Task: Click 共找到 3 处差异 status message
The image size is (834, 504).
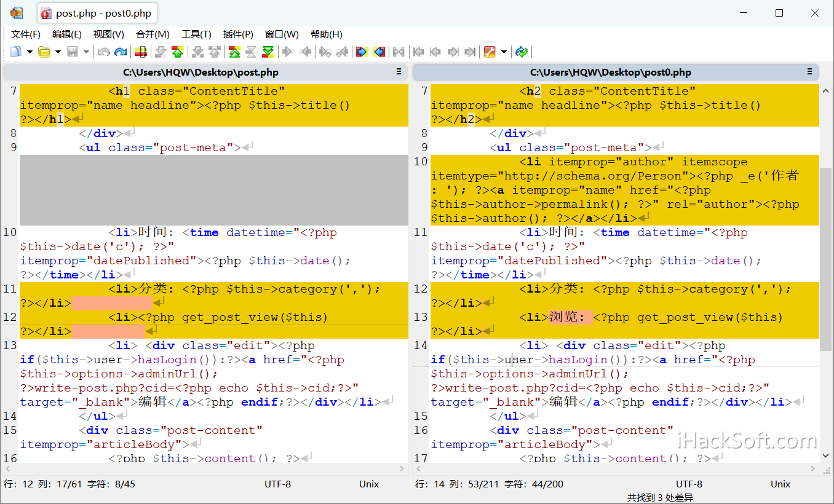Action: point(660,497)
